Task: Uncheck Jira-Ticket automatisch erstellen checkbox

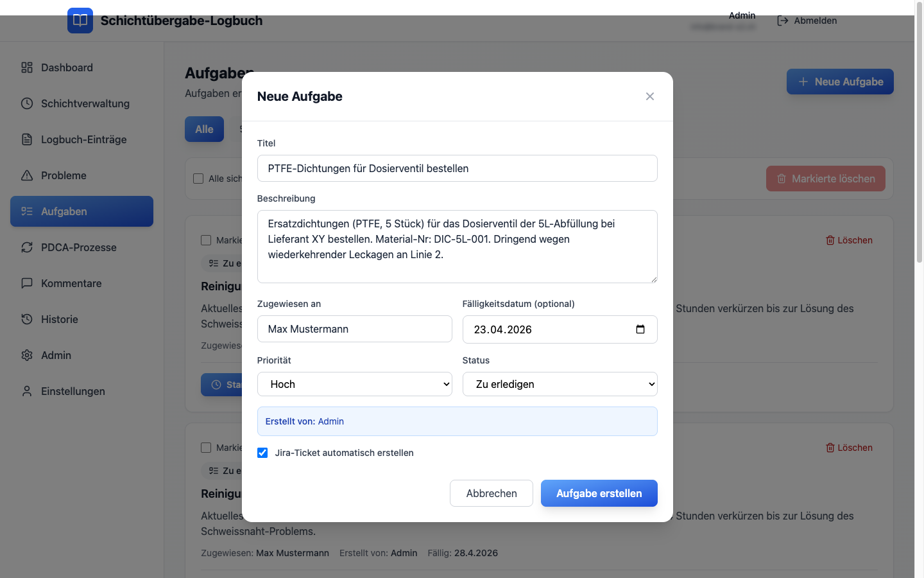Action: (x=262, y=453)
